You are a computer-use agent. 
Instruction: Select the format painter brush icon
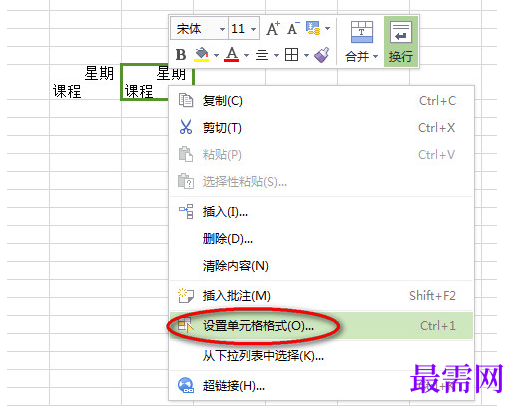[x=322, y=55]
